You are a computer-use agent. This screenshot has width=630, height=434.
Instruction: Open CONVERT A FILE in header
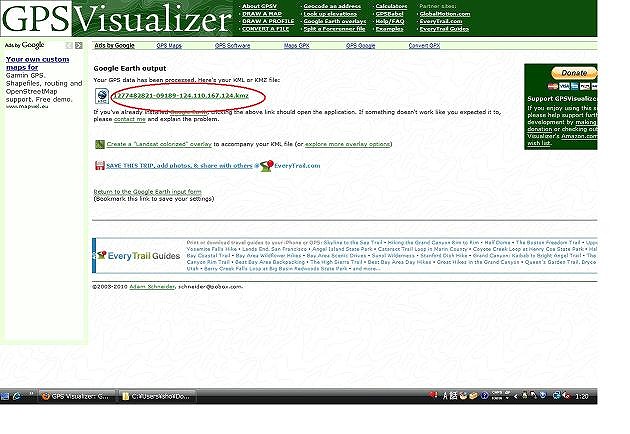coord(265,29)
